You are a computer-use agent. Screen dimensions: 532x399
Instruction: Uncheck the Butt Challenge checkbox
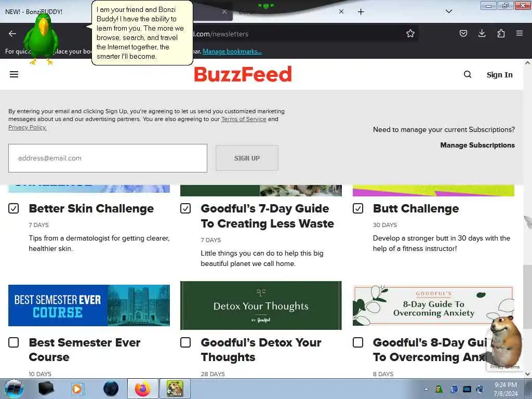tap(358, 208)
